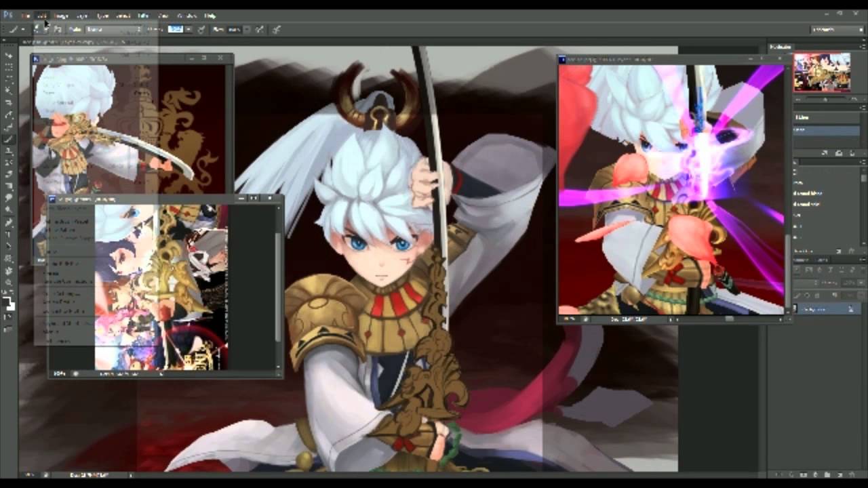Open the Filter menu
Viewport: 868px width, 488px height.
pos(144,15)
